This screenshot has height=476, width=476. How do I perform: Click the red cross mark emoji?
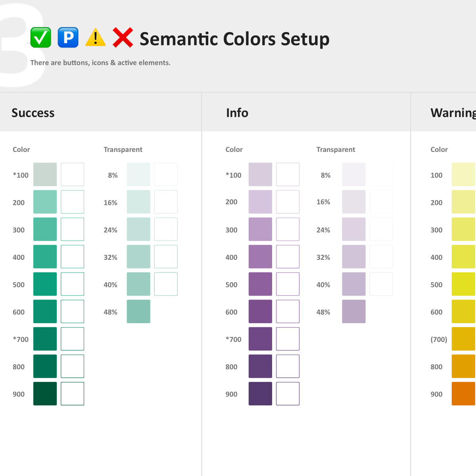[123, 38]
